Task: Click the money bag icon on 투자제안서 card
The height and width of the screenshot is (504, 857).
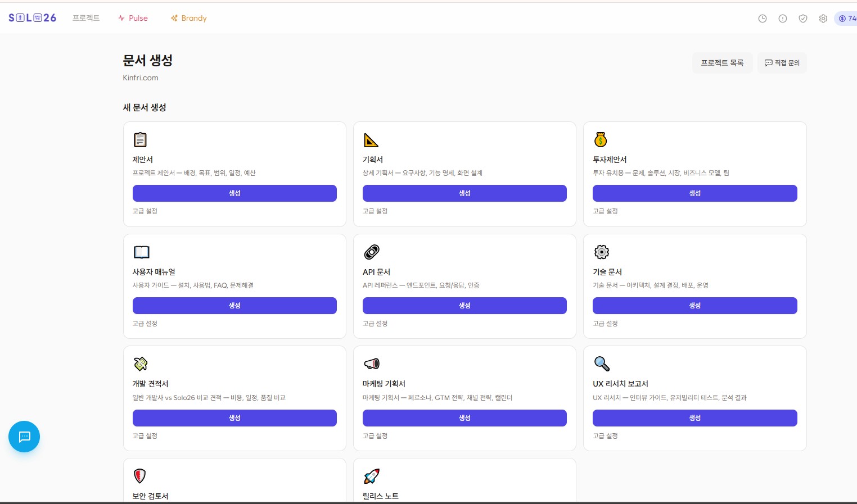Action: coord(601,139)
